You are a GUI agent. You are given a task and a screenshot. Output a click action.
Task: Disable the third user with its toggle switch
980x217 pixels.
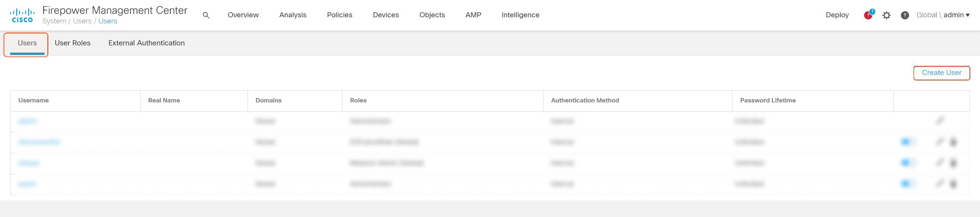(908, 163)
